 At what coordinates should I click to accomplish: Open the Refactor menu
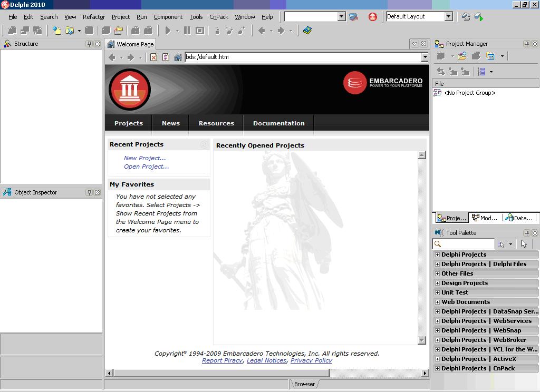coord(93,17)
